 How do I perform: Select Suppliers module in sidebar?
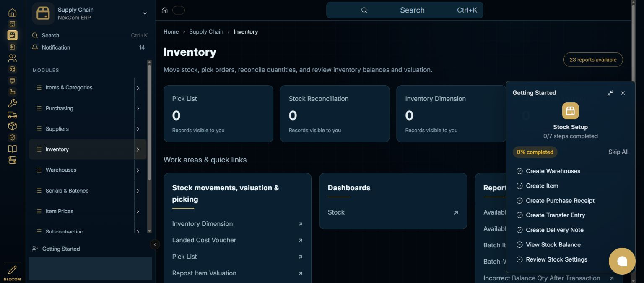coord(82,129)
